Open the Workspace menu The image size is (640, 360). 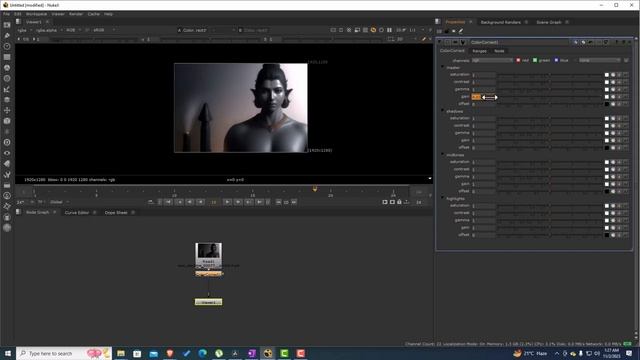[36, 14]
